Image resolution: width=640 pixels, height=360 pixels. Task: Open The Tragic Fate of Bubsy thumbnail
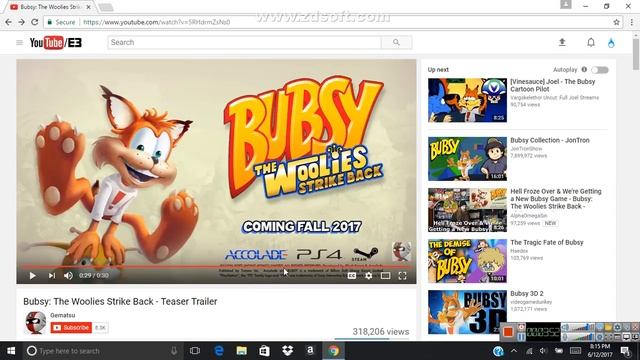coord(467,261)
